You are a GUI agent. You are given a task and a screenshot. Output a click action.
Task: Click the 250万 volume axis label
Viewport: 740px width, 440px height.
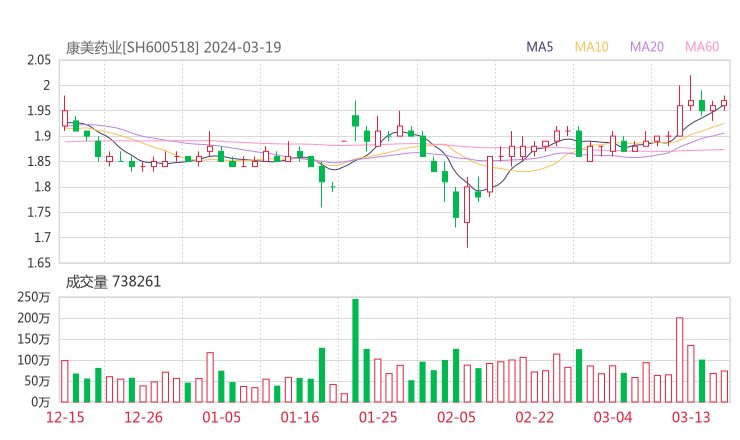34,297
